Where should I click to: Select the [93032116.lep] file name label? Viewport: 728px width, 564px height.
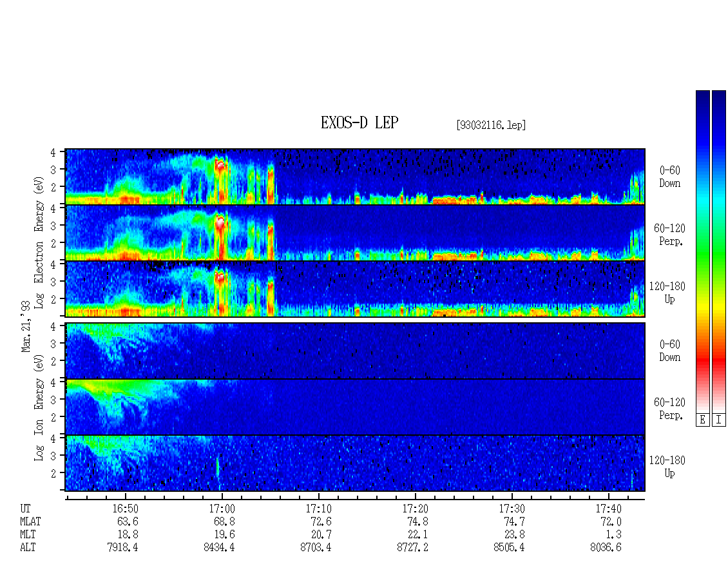coord(491,124)
